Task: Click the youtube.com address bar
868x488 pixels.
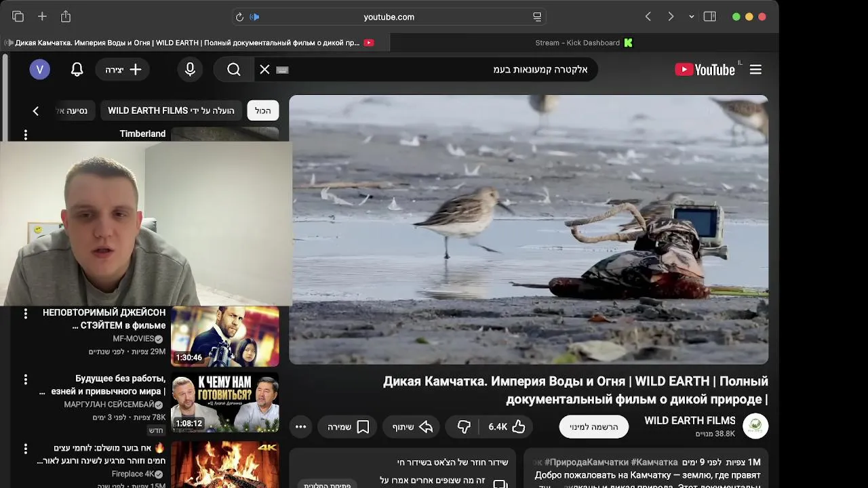Action: (x=389, y=17)
